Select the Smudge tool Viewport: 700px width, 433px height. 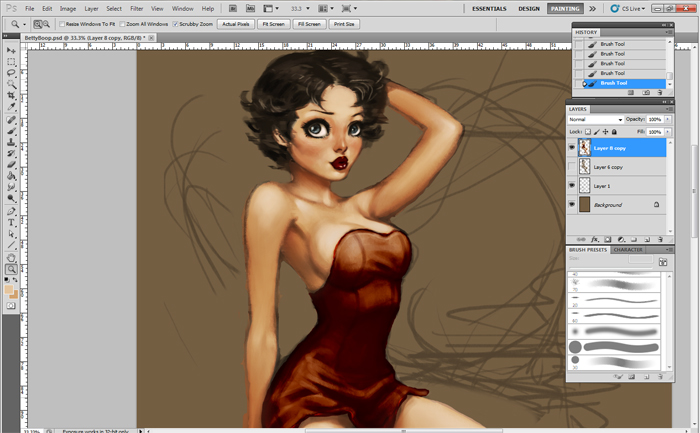pyautogui.click(x=11, y=187)
